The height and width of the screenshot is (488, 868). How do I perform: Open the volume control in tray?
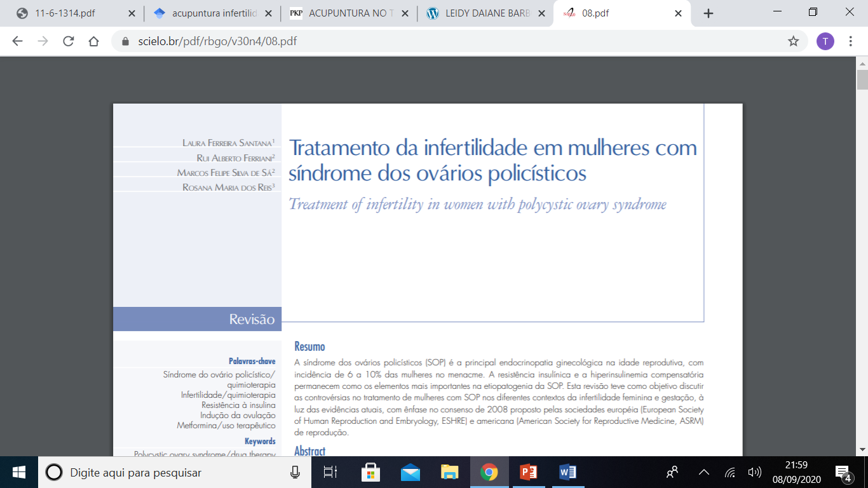click(755, 472)
